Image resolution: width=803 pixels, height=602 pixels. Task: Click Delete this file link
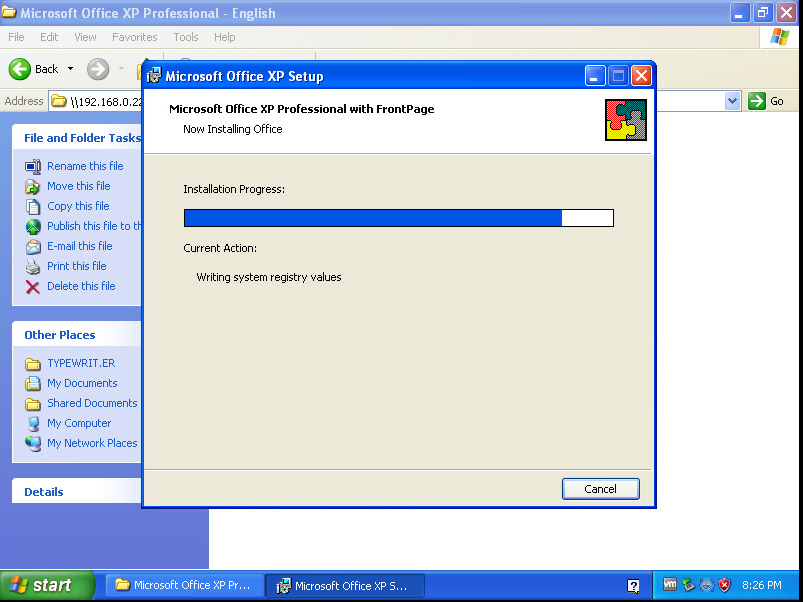coord(81,286)
